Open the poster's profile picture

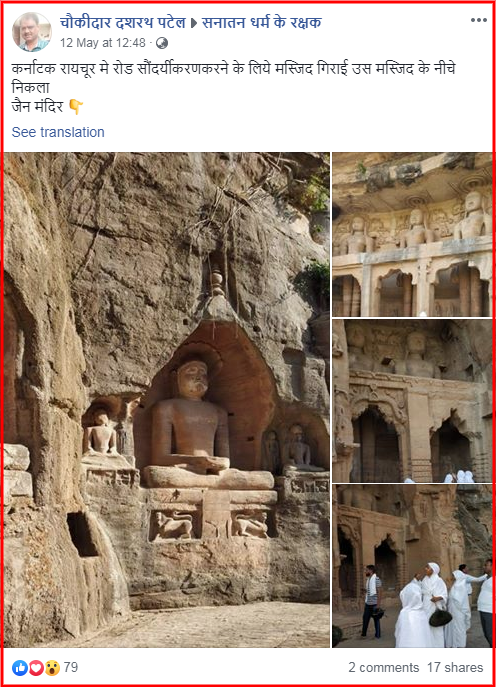coord(32,32)
